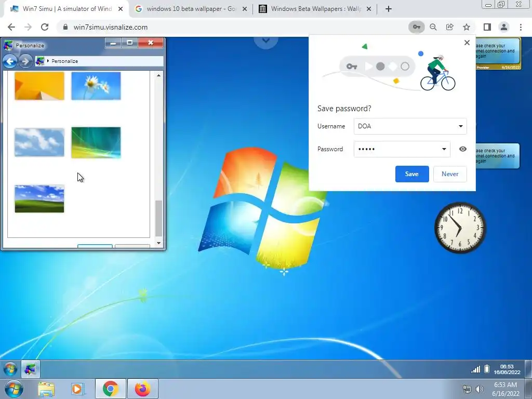Click signal bars icon in simulated tray
532x399 pixels.
tap(476, 369)
